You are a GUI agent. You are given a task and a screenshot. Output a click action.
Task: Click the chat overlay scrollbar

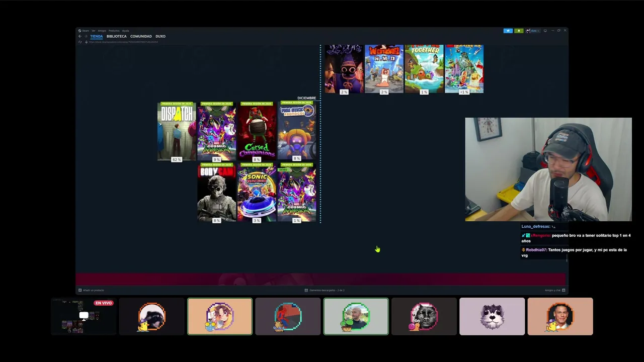[x=567, y=257]
